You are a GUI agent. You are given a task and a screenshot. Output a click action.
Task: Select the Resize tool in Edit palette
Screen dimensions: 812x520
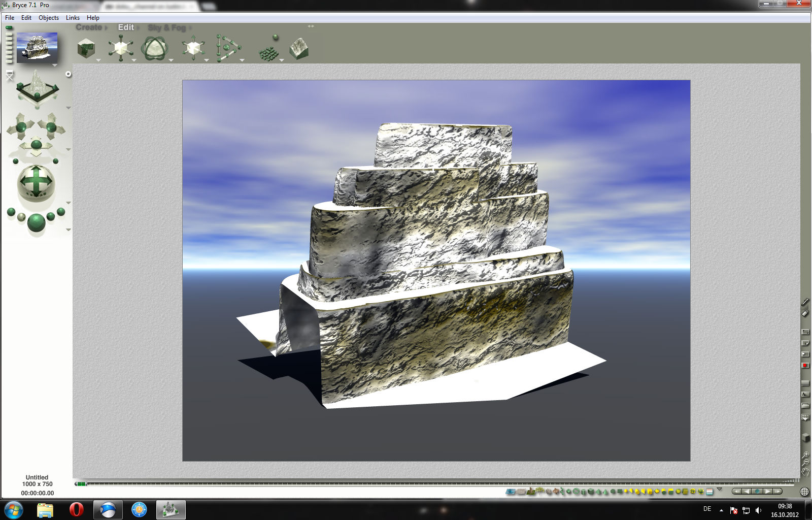[x=120, y=48]
